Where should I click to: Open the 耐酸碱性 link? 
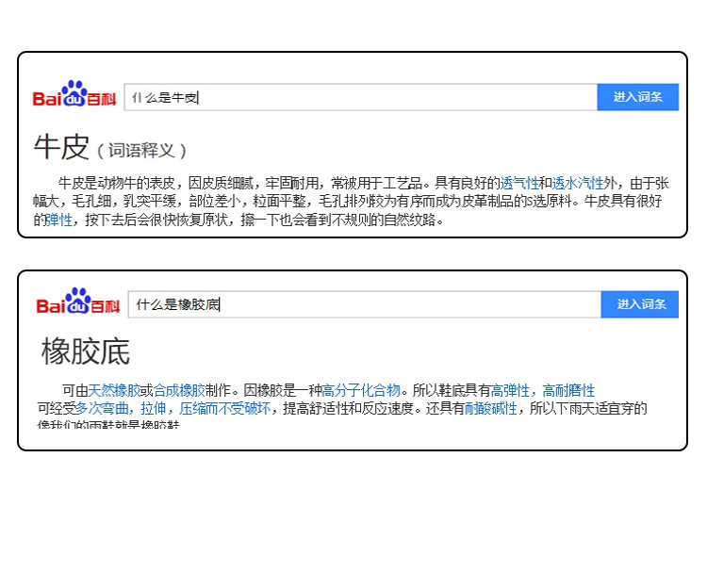point(491,408)
